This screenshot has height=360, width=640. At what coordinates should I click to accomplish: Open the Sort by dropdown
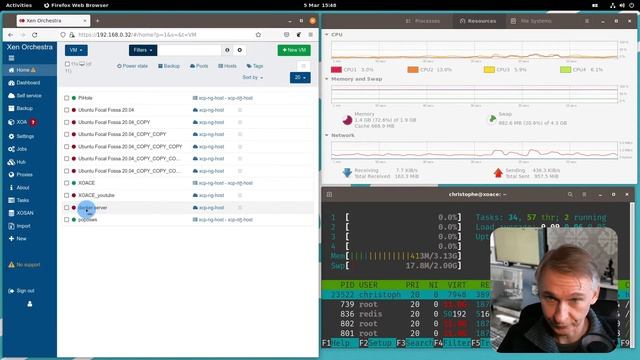pos(253,77)
